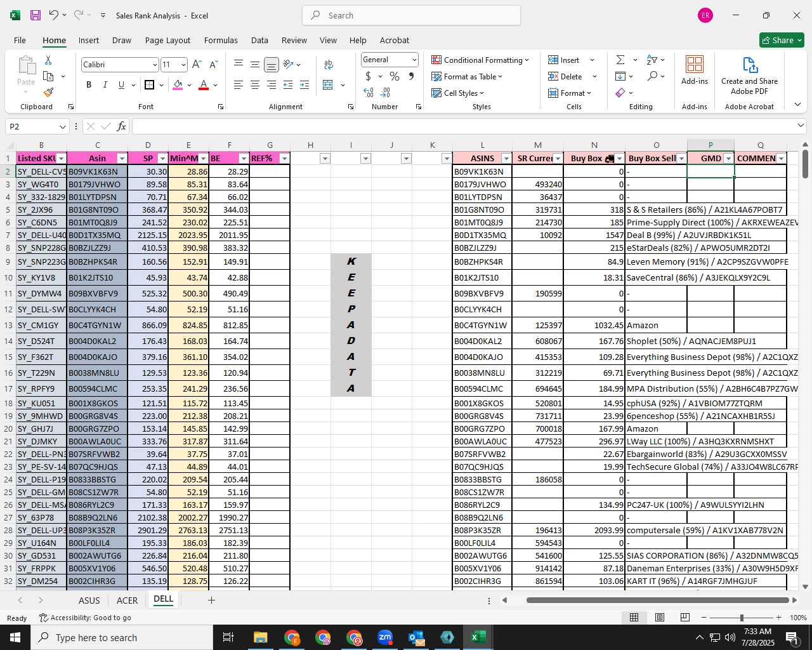
Task: Click Create and Share Adobe PDF
Action: point(749,76)
